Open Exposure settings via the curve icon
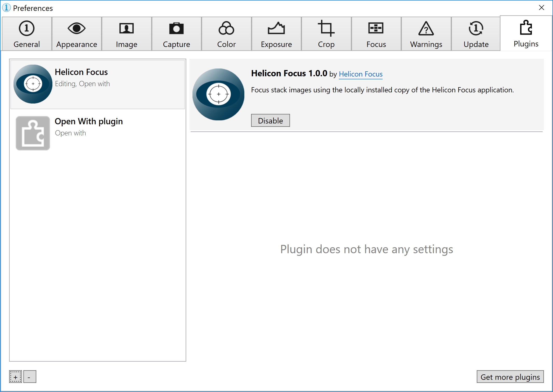The width and height of the screenshot is (553, 392). click(276, 29)
